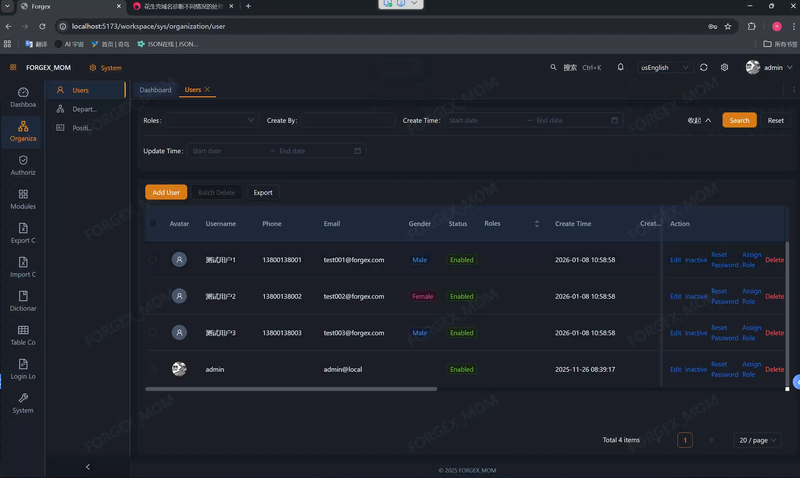Switch to the Dashboard tab
This screenshot has width=800, height=478.
point(155,90)
